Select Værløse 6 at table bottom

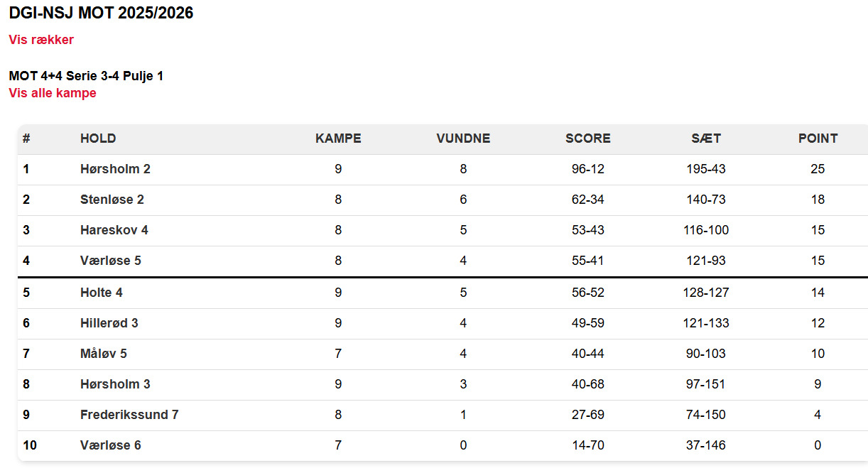point(111,445)
